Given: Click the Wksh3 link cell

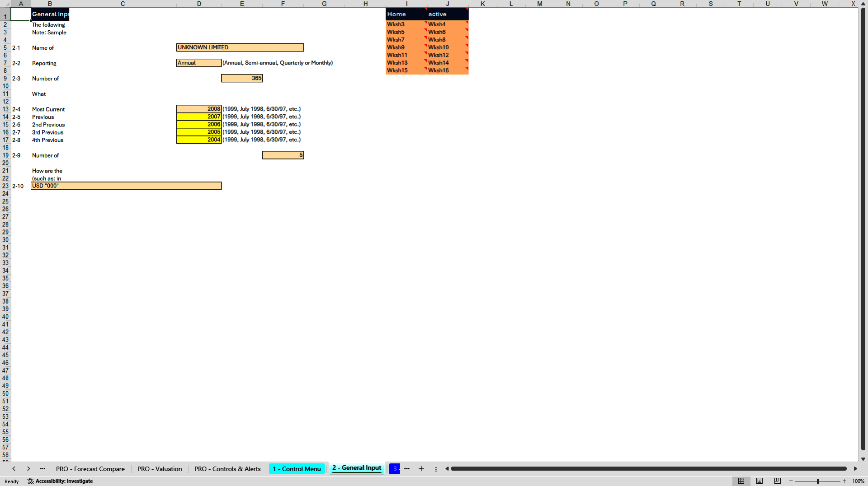Looking at the screenshot, I should tap(406, 24).
